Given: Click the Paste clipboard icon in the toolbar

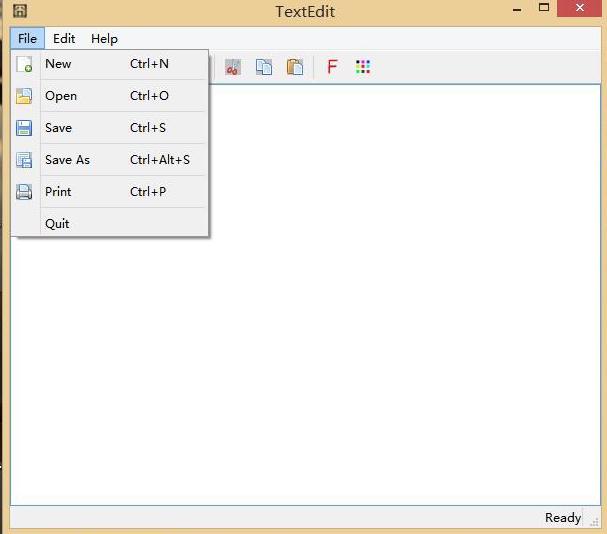Looking at the screenshot, I should coord(295,67).
